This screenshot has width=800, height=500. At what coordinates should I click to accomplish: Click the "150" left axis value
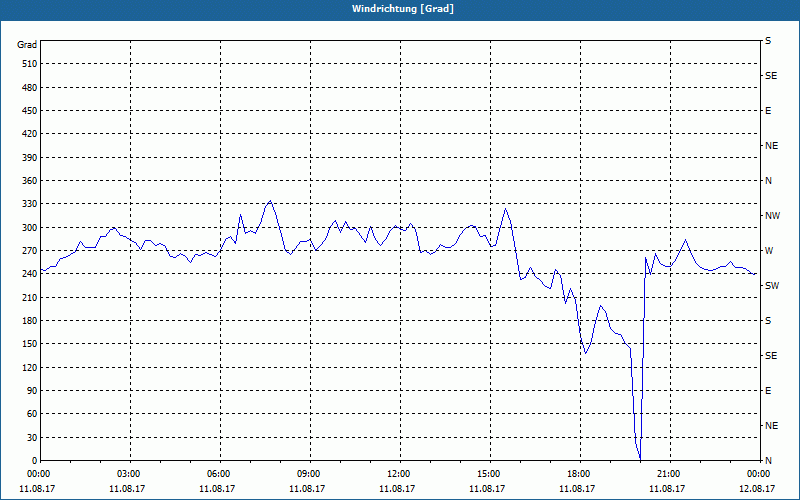point(30,344)
